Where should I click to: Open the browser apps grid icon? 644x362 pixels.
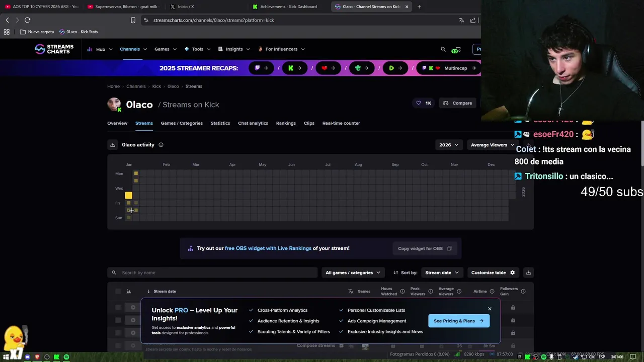[x=7, y=32]
